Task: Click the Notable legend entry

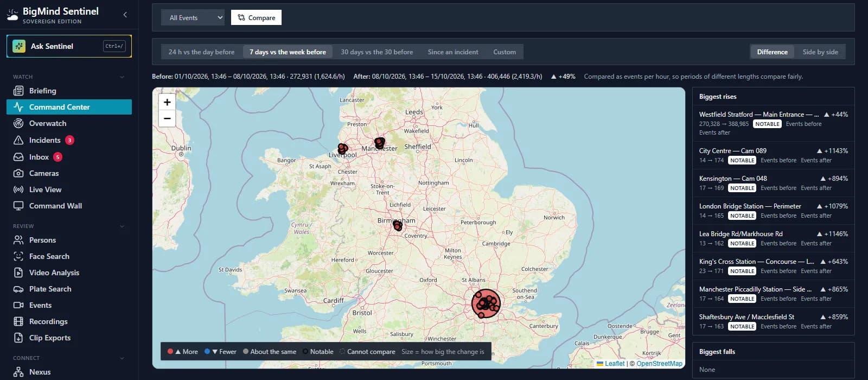Action: [x=318, y=352]
